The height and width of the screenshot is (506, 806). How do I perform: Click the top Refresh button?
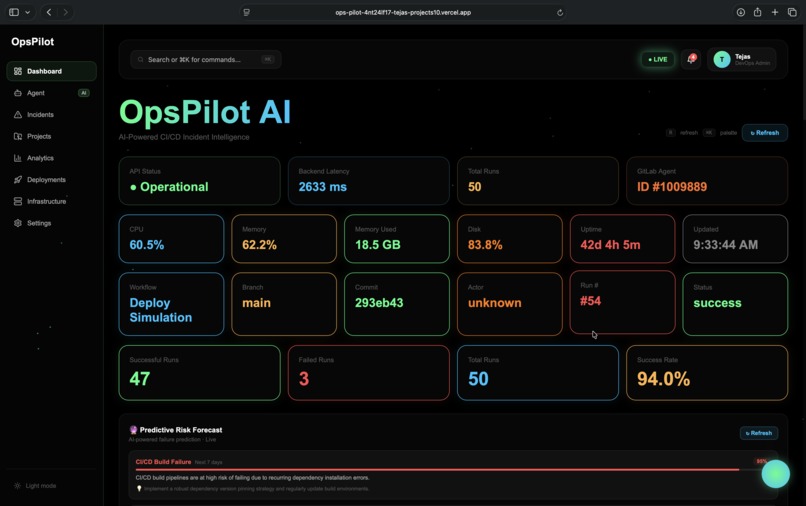(765, 133)
